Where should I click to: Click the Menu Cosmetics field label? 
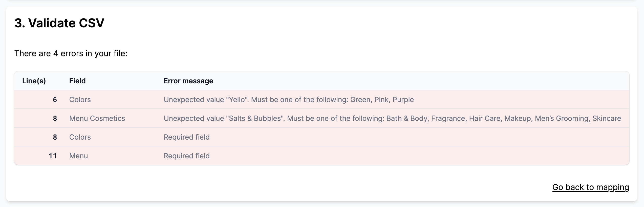click(97, 118)
